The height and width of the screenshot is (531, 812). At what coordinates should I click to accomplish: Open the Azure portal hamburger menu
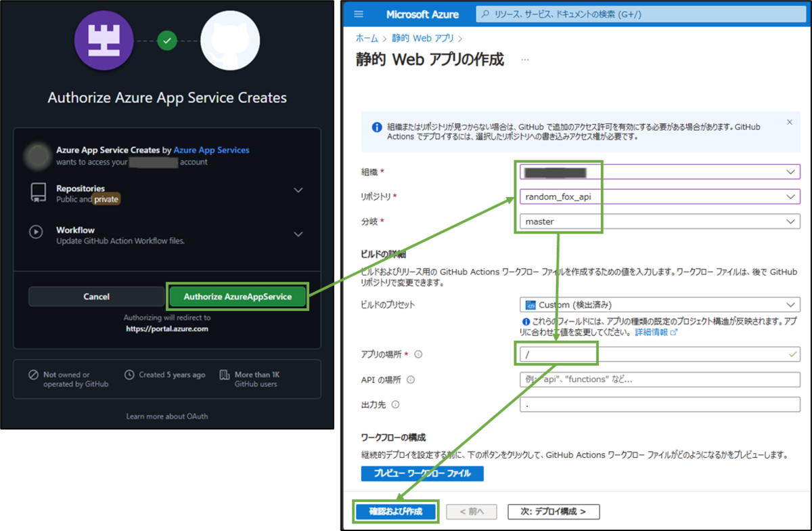pos(359,14)
